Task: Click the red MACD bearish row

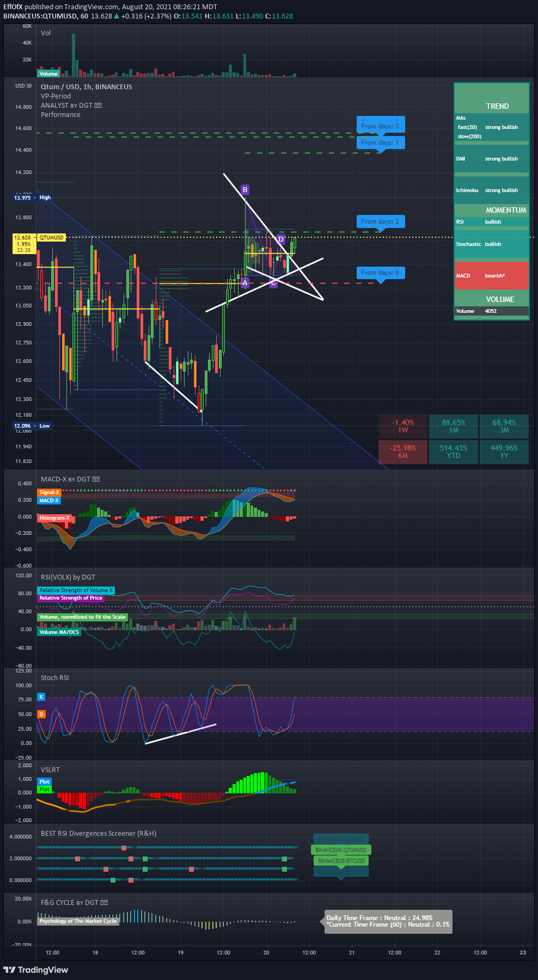Action: [492, 276]
